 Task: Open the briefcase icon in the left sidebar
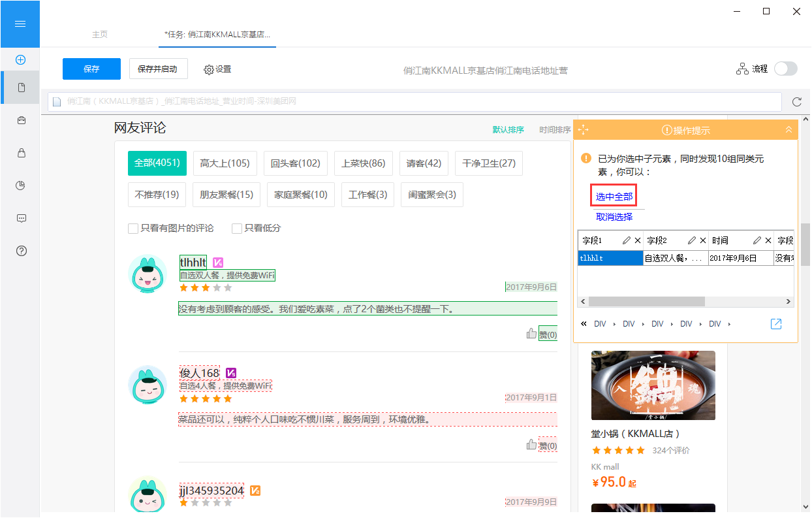point(21,120)
